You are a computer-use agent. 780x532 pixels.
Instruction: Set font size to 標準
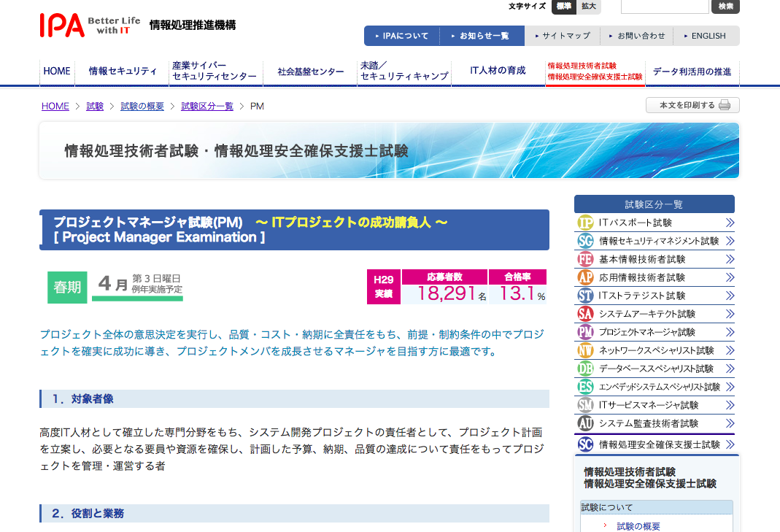pos(563,7)
